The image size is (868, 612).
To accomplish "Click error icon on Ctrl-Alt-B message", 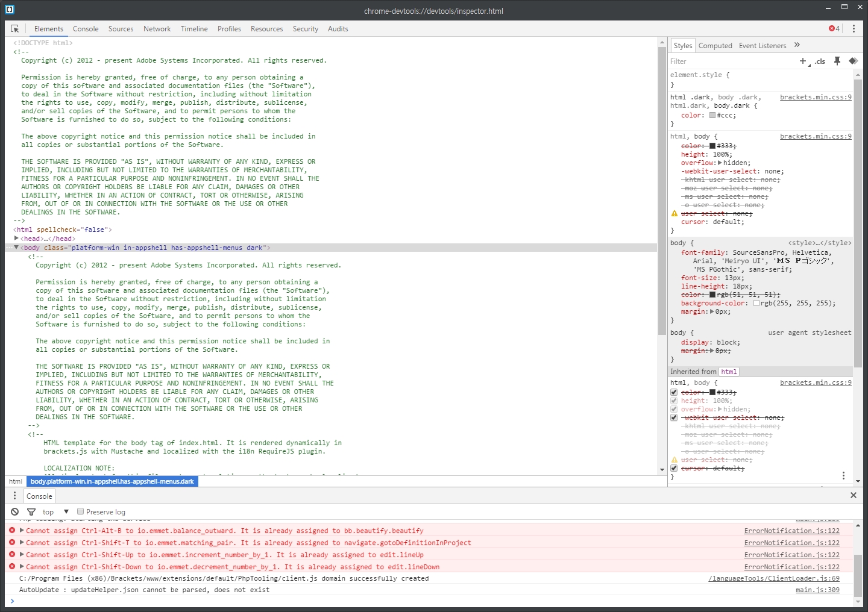I will click(x=12, y=531).
